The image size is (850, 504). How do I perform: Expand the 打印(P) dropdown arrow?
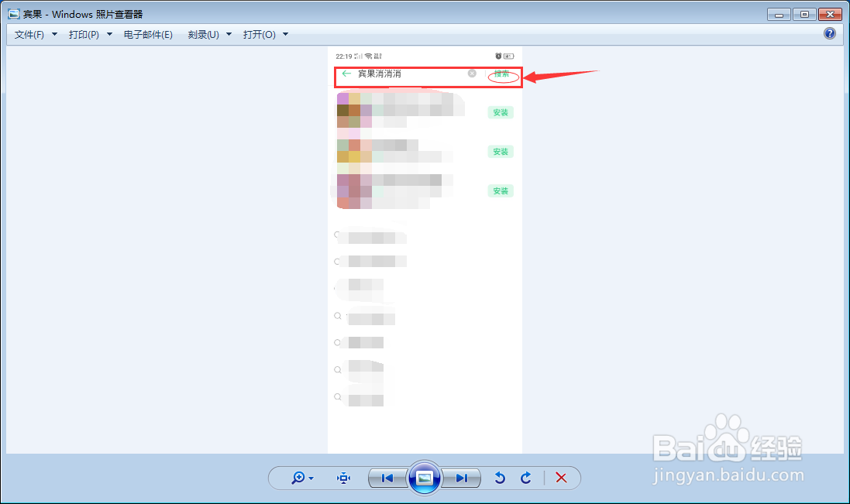[109, 35]
